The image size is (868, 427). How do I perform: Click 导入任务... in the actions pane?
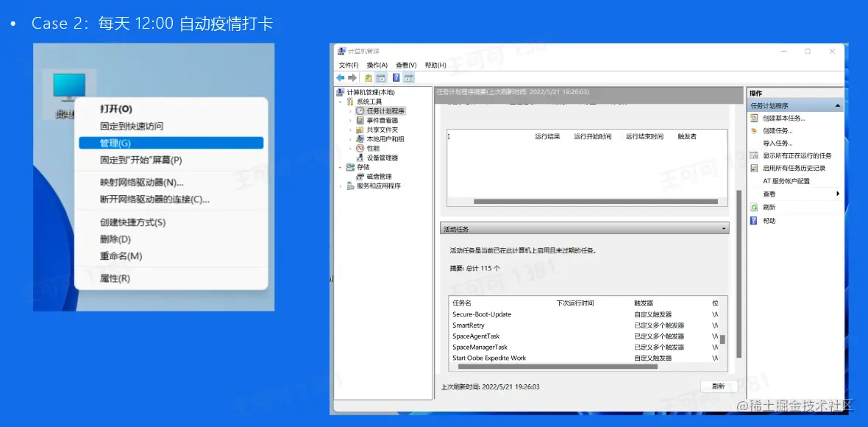pyautogui.click(x=778, y=143)
